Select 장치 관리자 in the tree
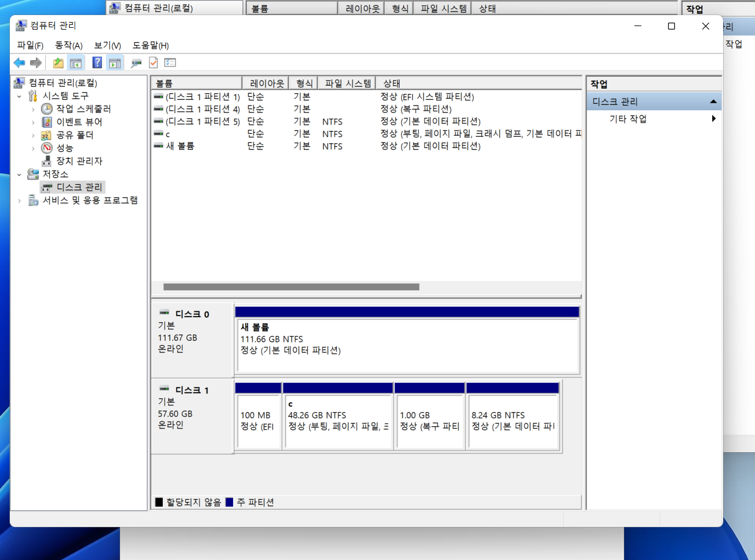Image resolution: width=755 pixels, height=560 pixels. 79,161
